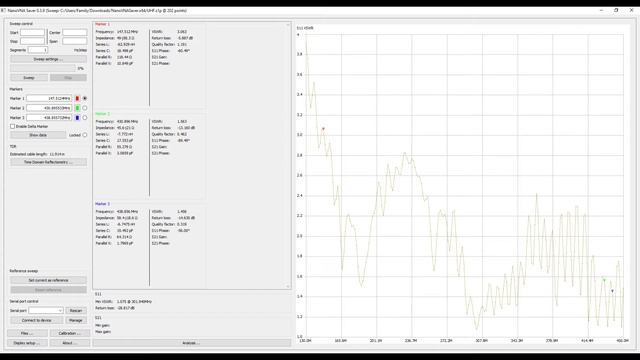
Task: Close the NanoVNA Saver window
Action: 631,10
